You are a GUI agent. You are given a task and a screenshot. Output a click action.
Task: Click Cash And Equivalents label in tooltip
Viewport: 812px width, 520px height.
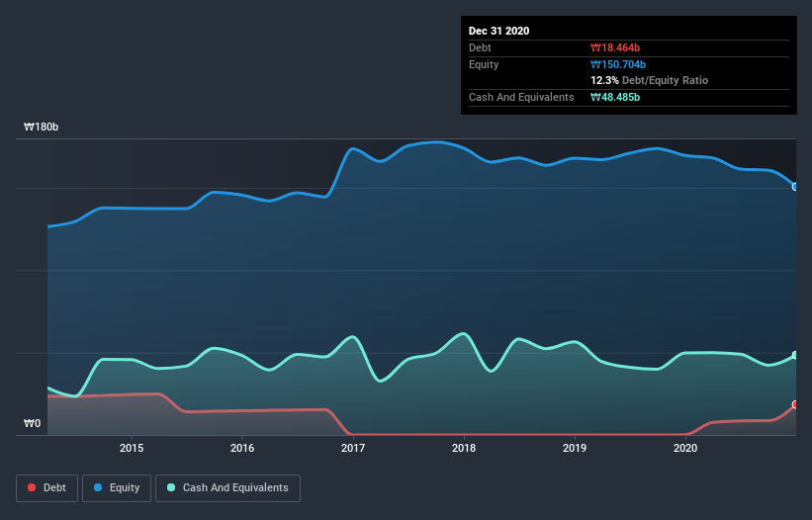click(x=521, y=97)
